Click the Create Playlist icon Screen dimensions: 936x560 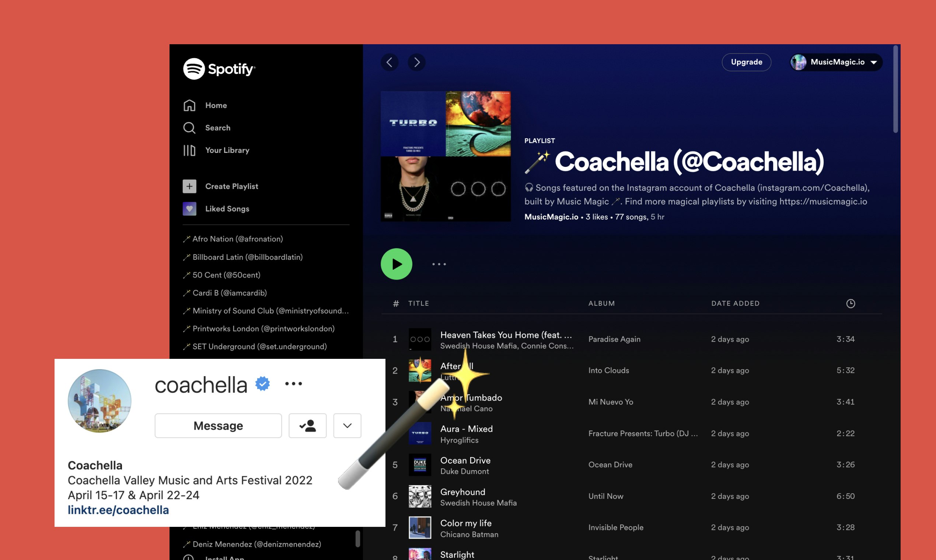[189, 186]
